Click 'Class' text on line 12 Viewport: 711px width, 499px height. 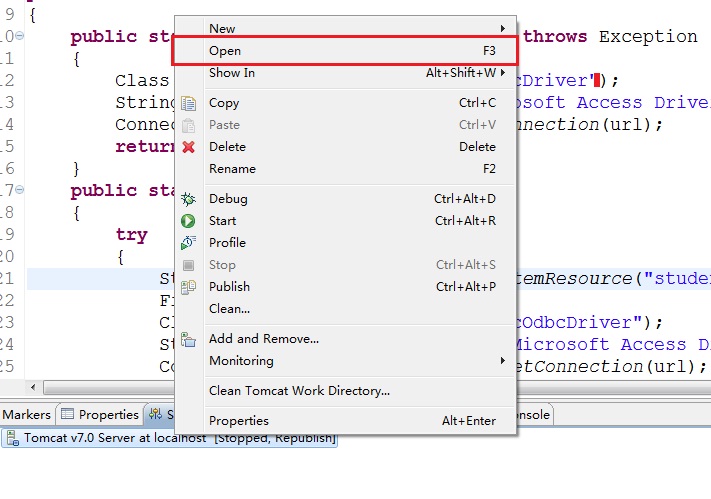(141, 80)
